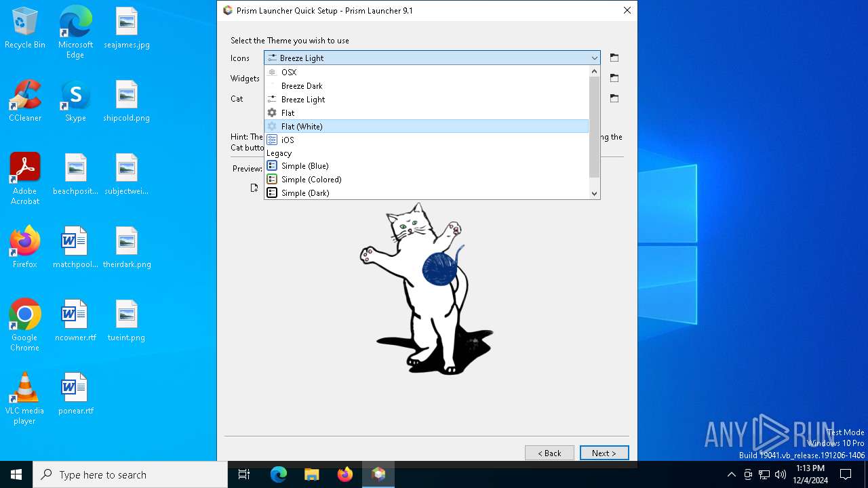
Task: Close the Prism Launcher Quick Setup window
Action: pyautogui.click(x=627, y=10)
